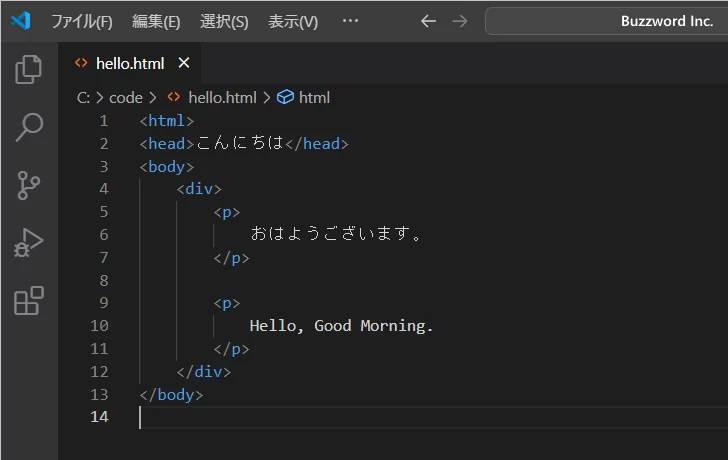Click the </p> tag on line 7
728x460 pixels.
click(231, 258)
